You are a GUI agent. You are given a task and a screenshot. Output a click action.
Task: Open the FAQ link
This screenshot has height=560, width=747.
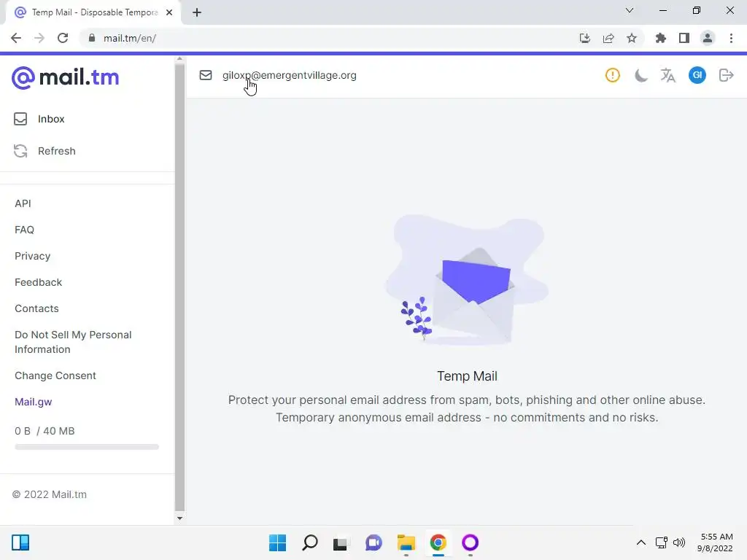click(x=24, y=230)
